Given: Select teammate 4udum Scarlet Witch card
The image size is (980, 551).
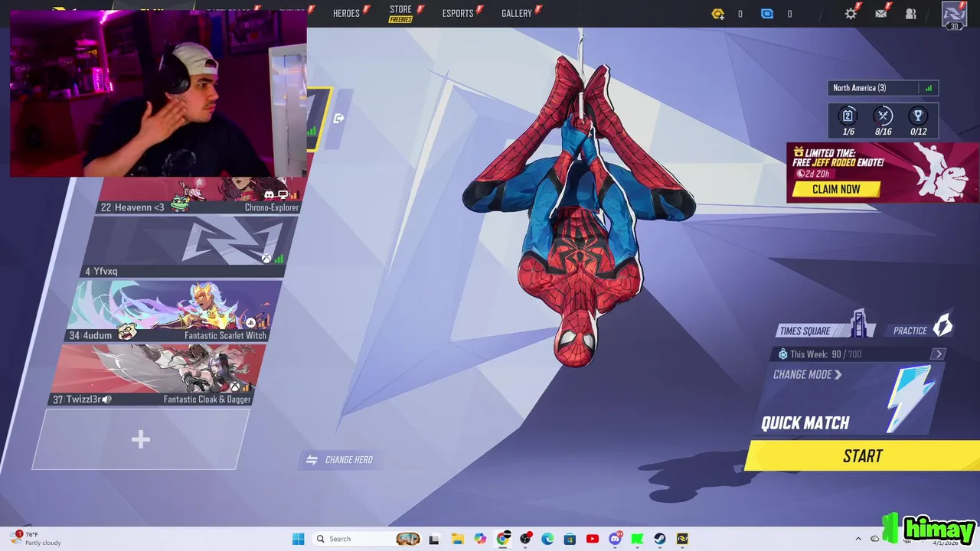Looking at the screenshot, I should coord(175,311).
